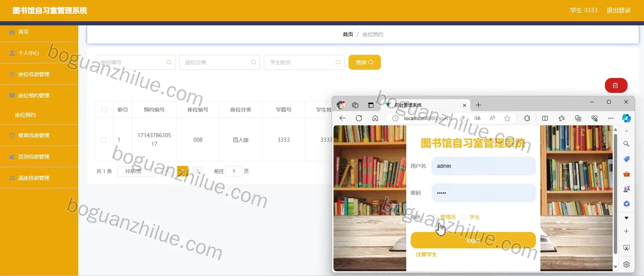Screen dimensions: 644x276
Task: Open the browser home page icon
Action: [375, 118]
